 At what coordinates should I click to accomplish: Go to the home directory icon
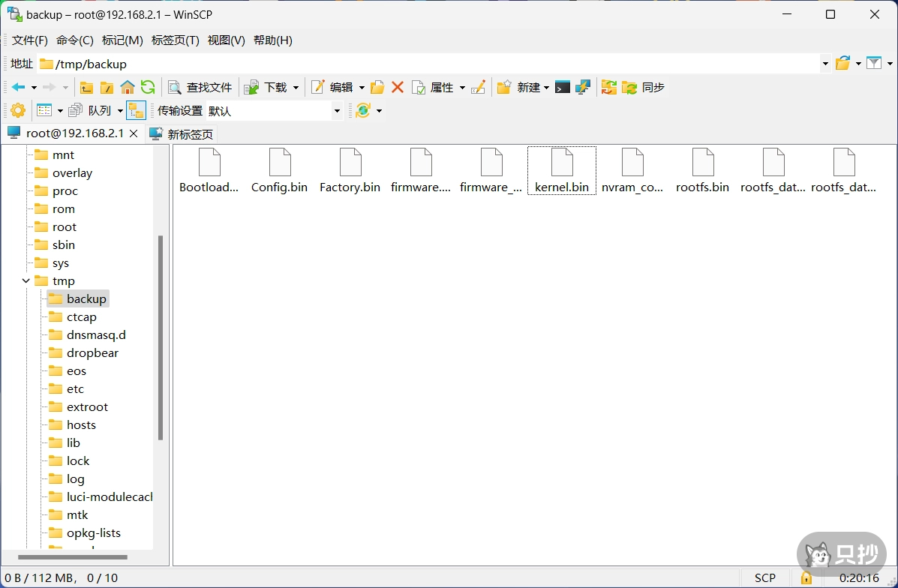[x=128, y=88]
